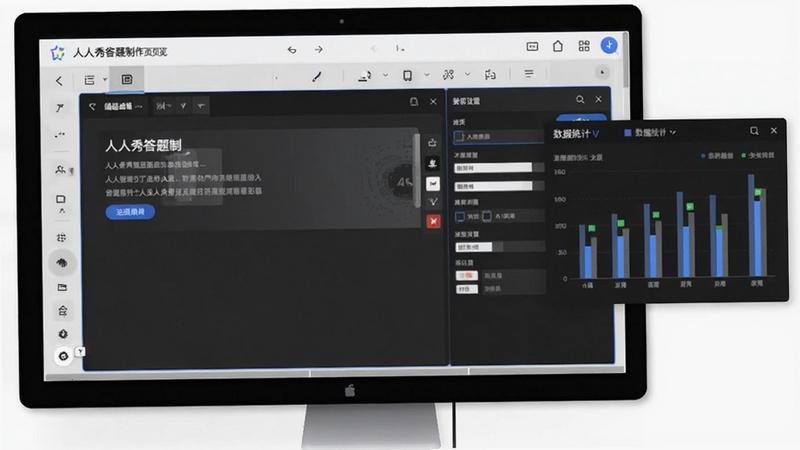Close the 数据统计 chart window
Viewport: 800px width, 450px height.
(774, 131)
